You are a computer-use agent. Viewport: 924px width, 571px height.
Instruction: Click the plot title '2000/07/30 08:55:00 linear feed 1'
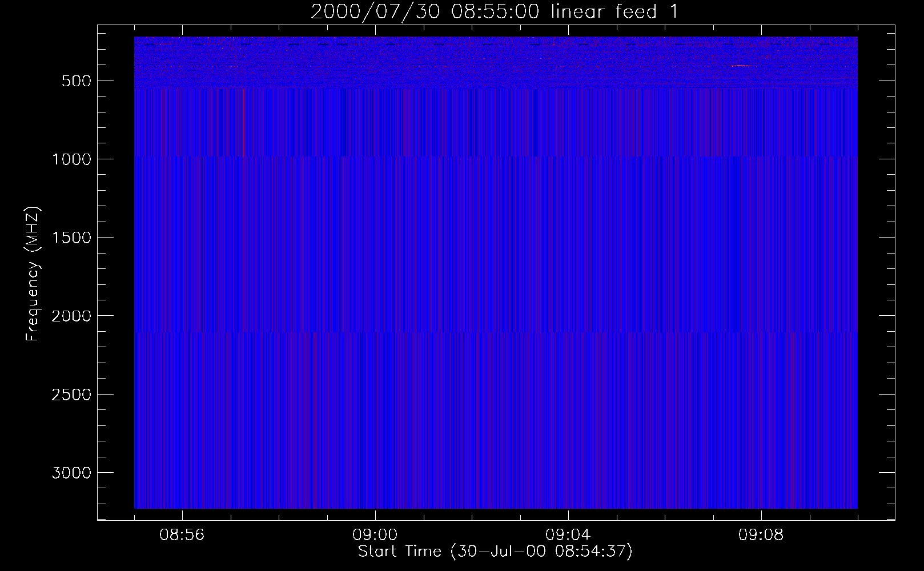point(495,11)
